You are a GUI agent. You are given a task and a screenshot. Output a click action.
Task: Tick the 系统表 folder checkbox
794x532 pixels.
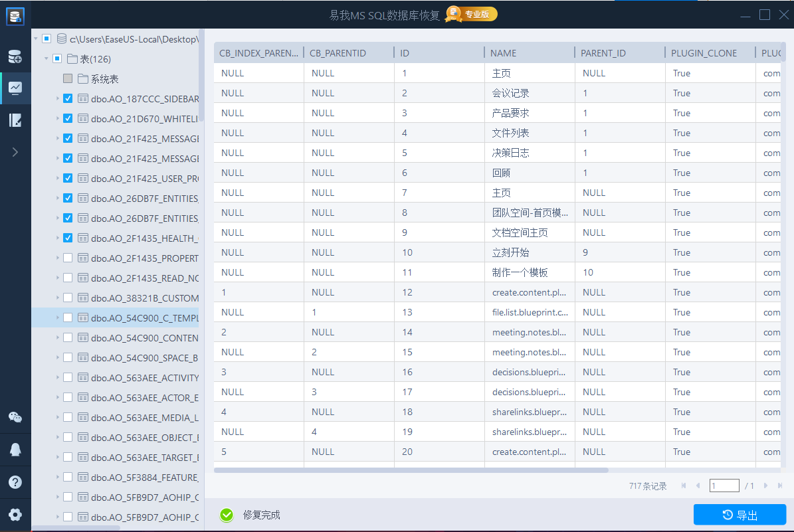click(68, 79)
